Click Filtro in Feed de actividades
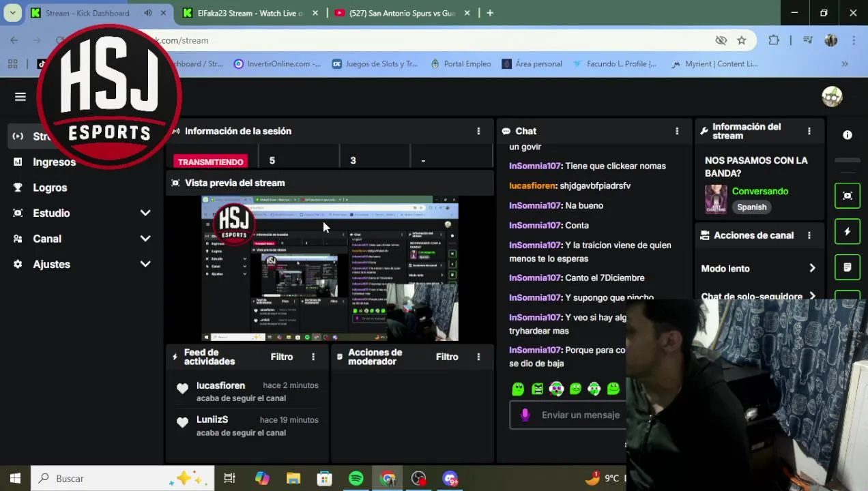The width and height of the screenshot is (868, 491). [282, 357]
